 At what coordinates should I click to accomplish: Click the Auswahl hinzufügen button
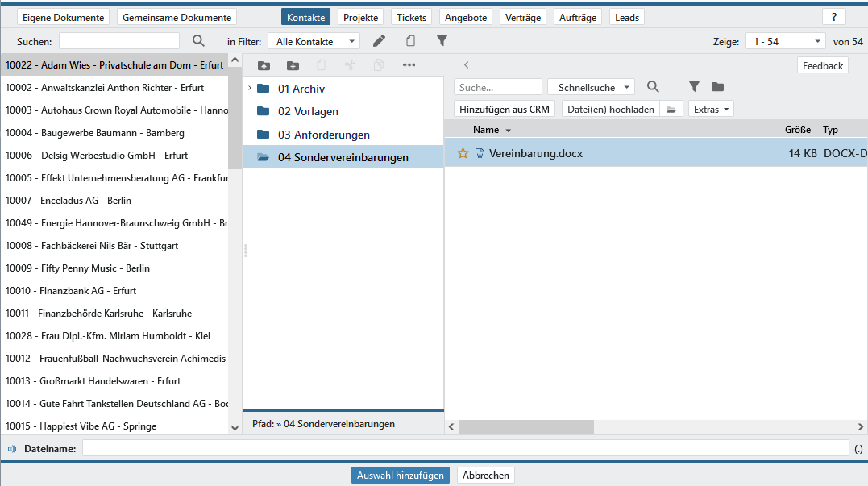tap(401, 476)
